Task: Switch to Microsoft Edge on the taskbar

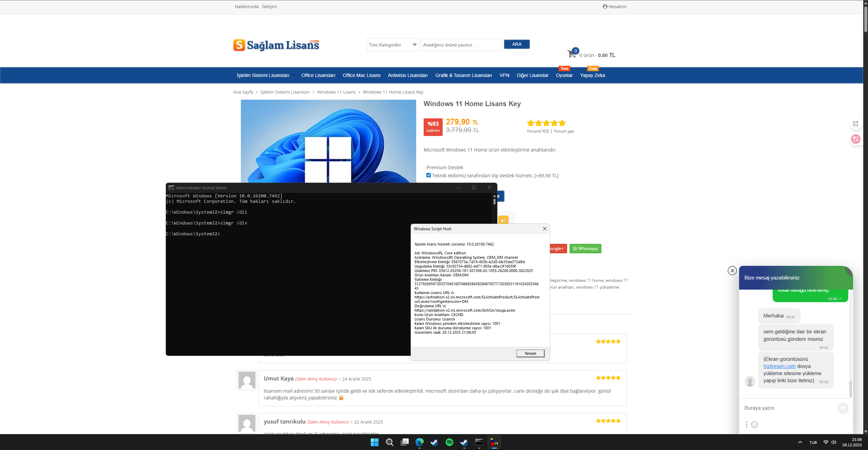Action: 419,442
